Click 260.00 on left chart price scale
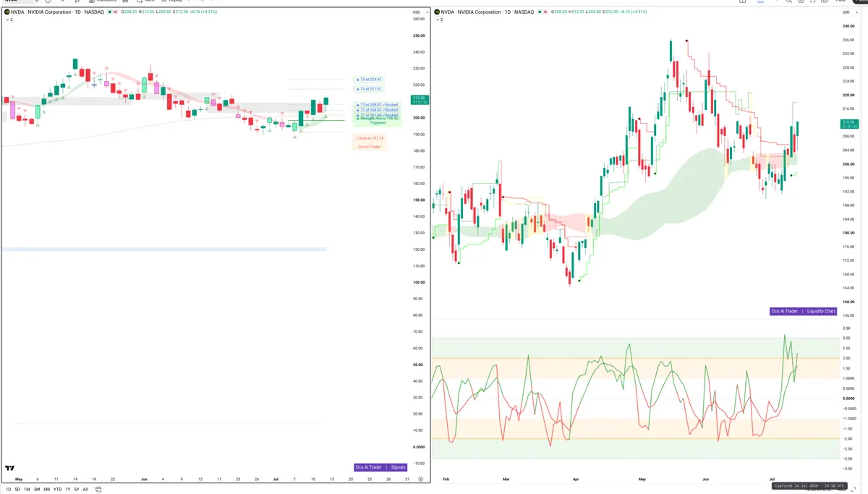The height and width of the screenshot is (494, 868). [x=418, y=19]
